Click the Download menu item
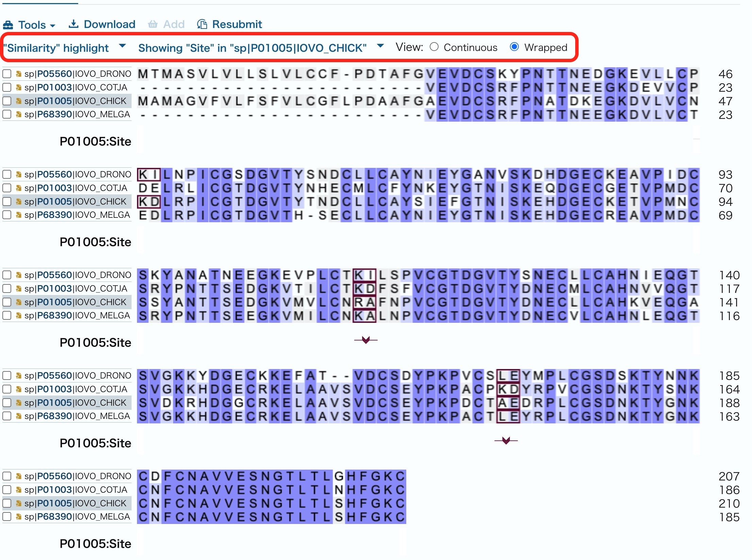 109,24
